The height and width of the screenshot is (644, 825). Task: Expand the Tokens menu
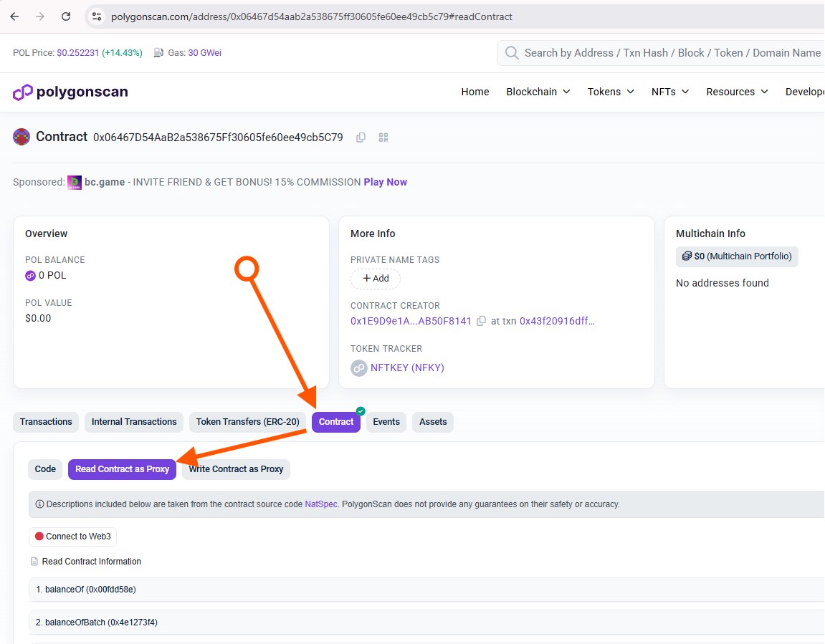pos(610,92)
